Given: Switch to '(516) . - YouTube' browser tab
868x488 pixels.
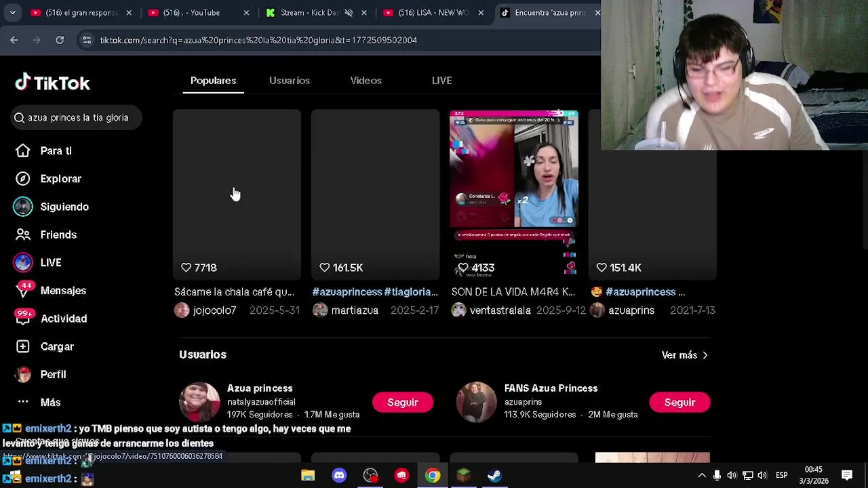Looking at the screenshot, I should coord(199,13).
